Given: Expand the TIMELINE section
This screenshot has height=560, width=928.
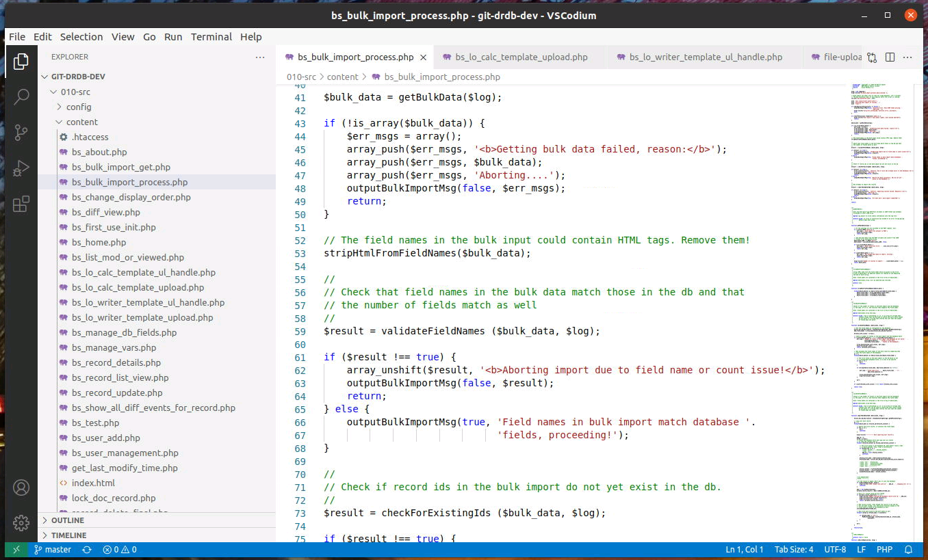Looking at the screenshot, I should [157, 535].
